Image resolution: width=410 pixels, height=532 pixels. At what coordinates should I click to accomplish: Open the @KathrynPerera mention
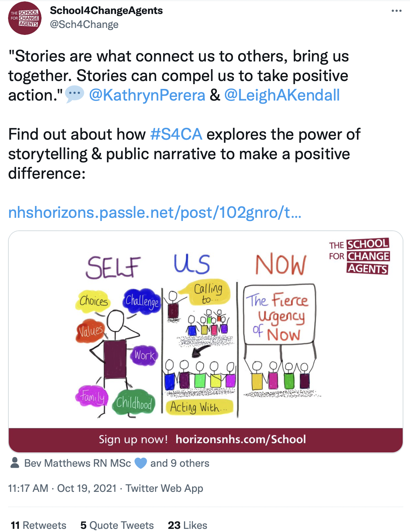(x=147, y=95)
